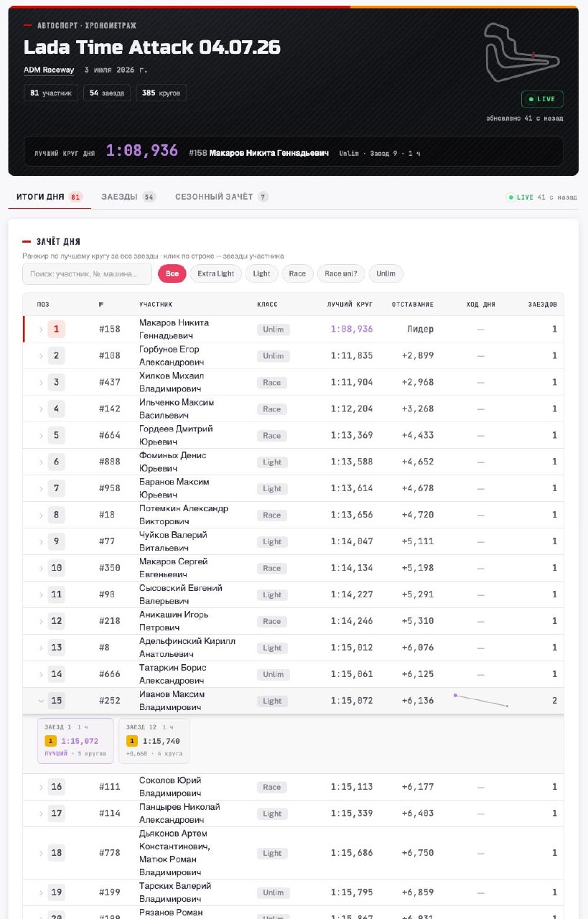Image resolution: width=588 pixels, height=919 pixels.
Task: Click the УЧАСТНИК column header
Action: pyautogui.click(x=156, y=304)
